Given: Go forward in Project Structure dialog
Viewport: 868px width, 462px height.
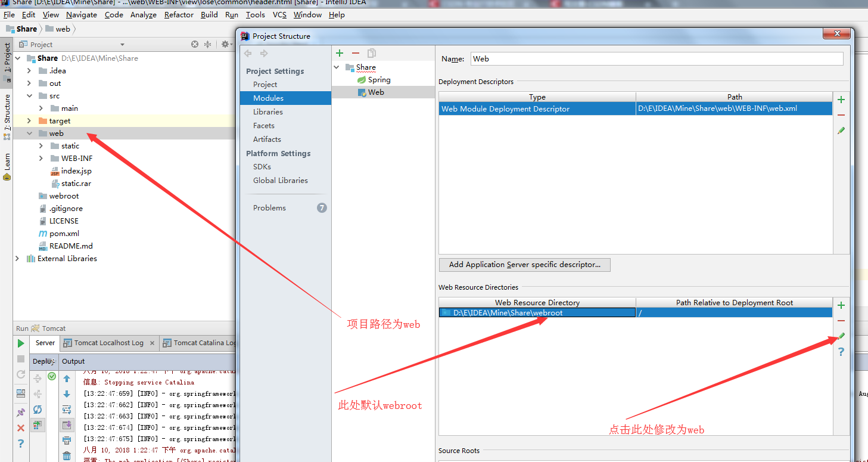Looking at the screenshot, I should coord(264,53).
